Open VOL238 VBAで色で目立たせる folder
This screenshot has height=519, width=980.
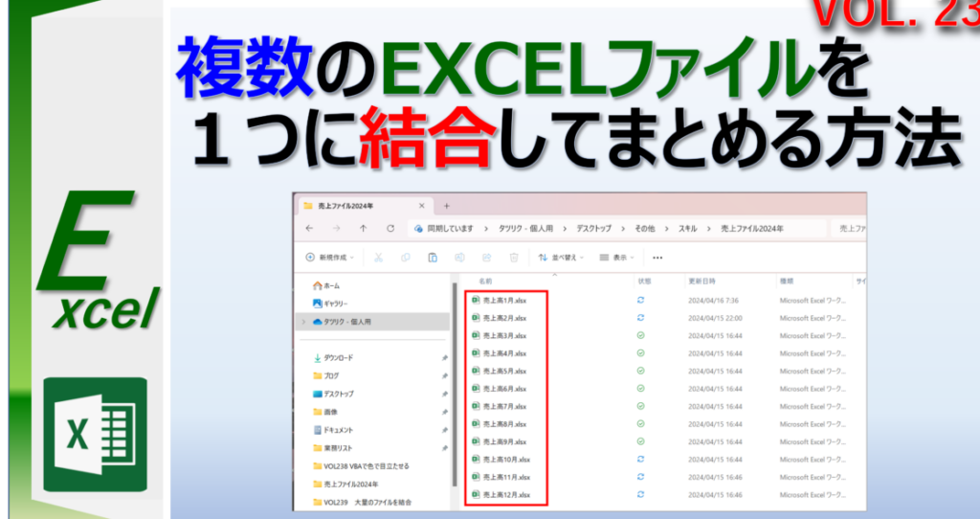[x=361, y=466]
